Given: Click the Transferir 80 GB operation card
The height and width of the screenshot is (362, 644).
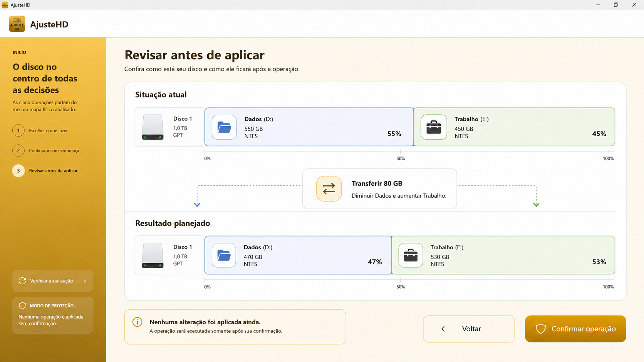Looking at the screenshot, I should 379,189.
